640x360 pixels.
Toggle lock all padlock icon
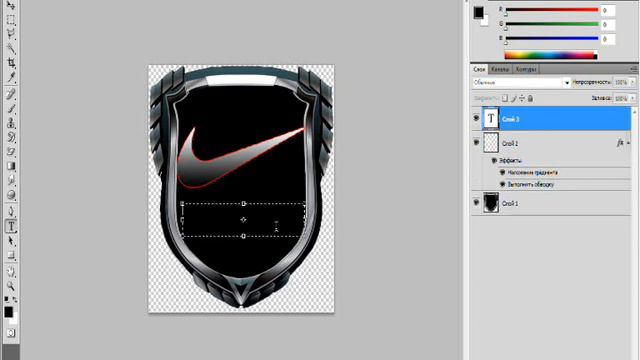pos(530,98)
